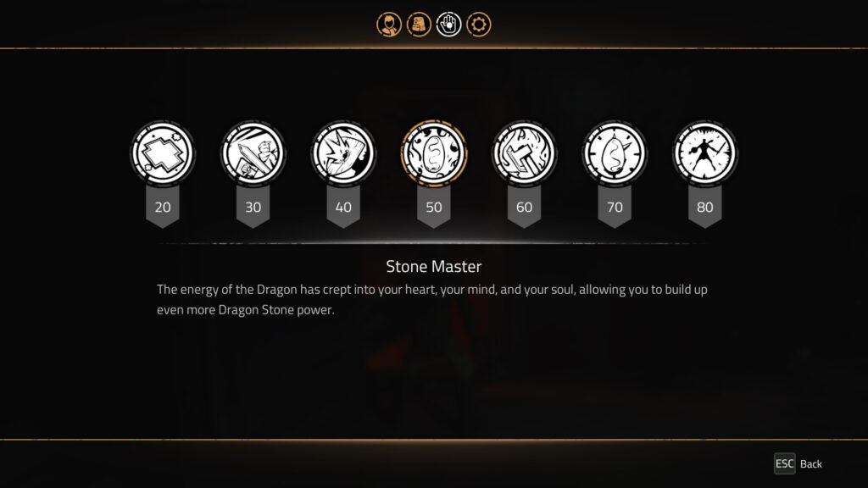Click the level 70 banner
This screenshot has height=488, width=868.
(615, 207)
